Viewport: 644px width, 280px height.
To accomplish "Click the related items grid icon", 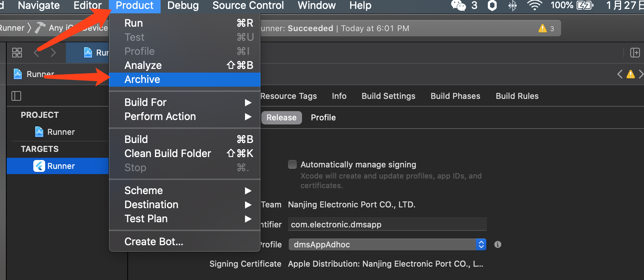I will click(17, 53).
